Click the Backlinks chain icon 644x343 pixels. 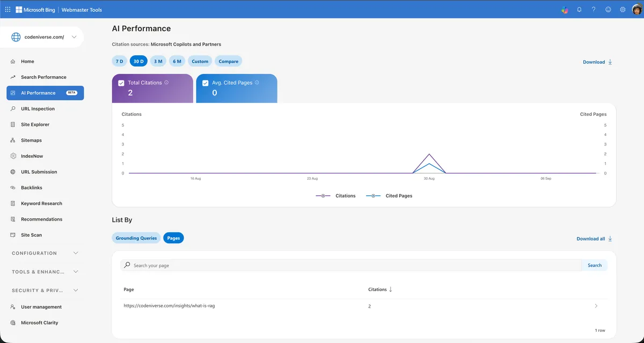[x=13, y=188]
